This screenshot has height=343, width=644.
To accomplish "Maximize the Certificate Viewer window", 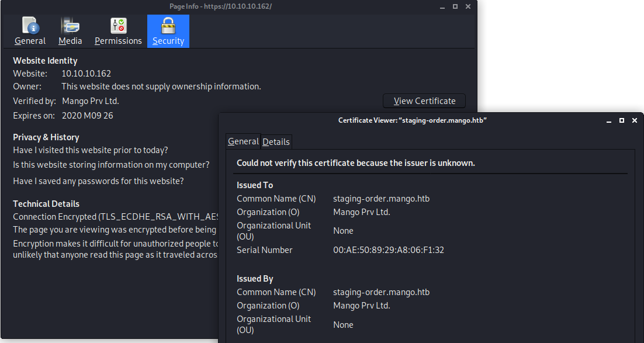I will point(622,120).
